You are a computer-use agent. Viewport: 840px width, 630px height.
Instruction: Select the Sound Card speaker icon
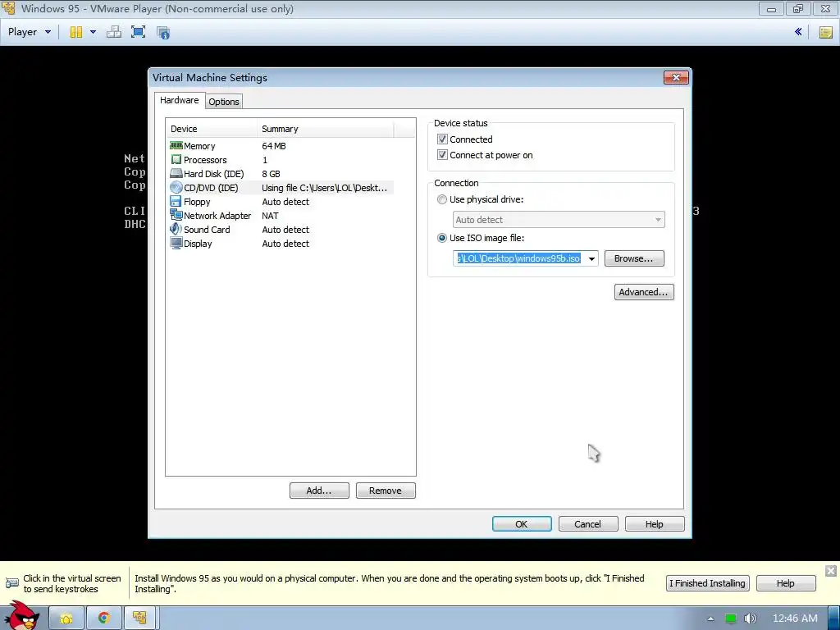[x=176, y=230]
